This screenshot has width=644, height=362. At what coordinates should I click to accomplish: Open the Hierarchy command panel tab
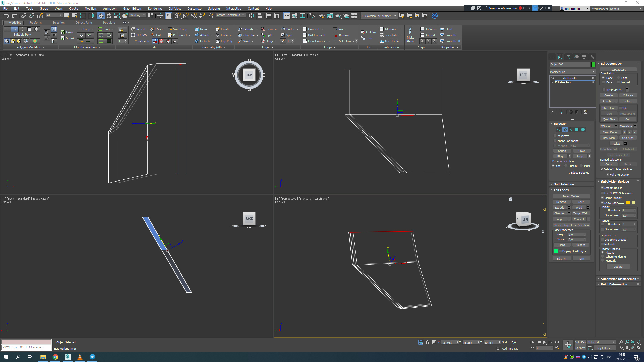click(568, 57)
